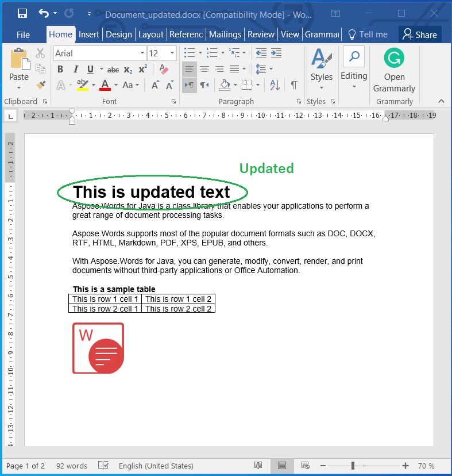
Task: Click the 92 words count in status bar
Action: pos(72,466)
